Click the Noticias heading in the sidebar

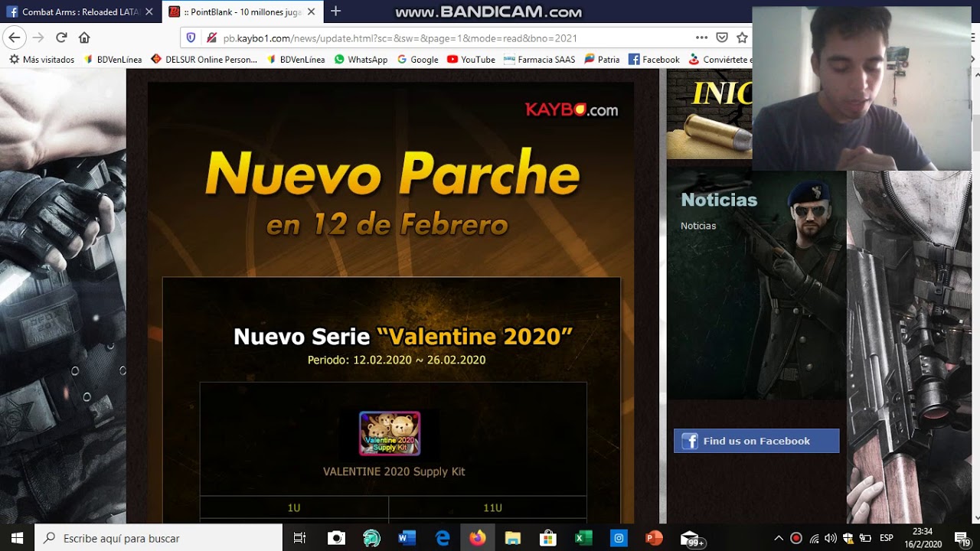[719, 200]
